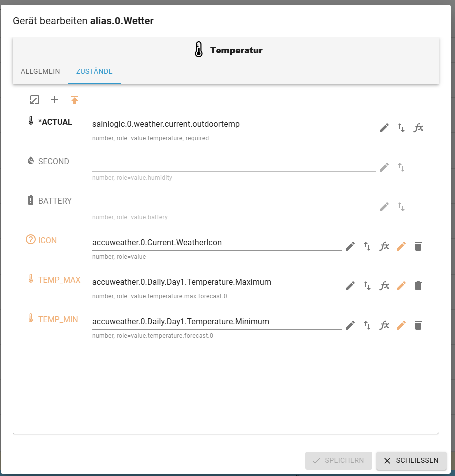Edit TEMP_MIN object ID with gray pencil

[350, 325]
